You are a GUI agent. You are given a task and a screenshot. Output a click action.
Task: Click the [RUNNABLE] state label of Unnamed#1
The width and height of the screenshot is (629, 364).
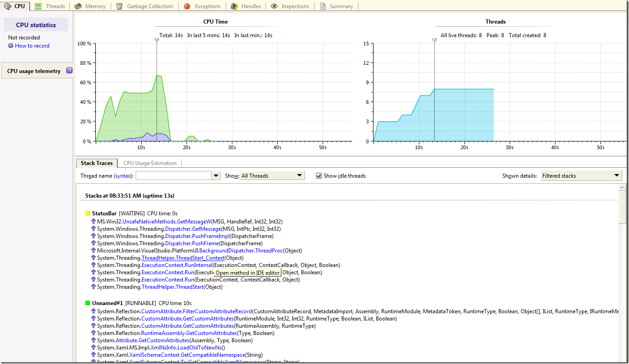tap(141, 303)
